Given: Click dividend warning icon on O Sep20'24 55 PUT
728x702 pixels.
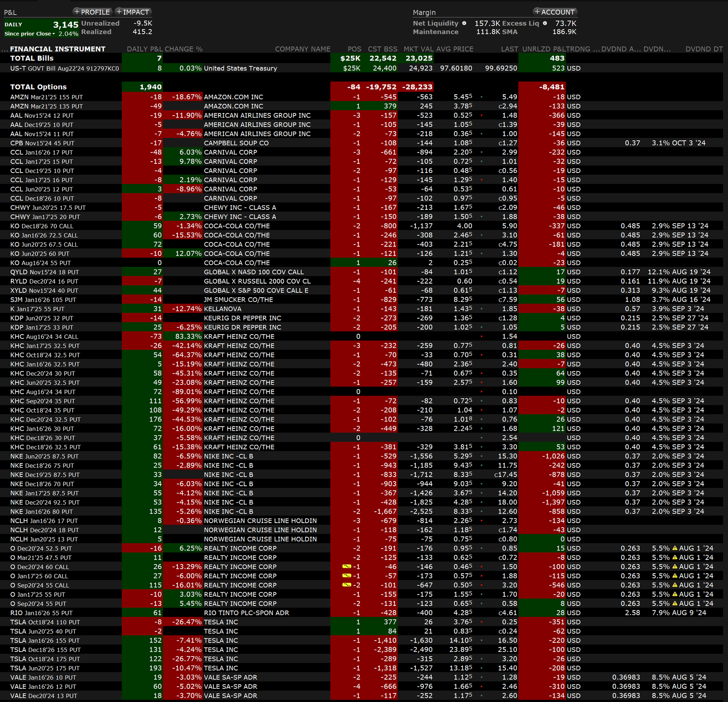Looking at the screenshot, I should click(x=675, y=604).
